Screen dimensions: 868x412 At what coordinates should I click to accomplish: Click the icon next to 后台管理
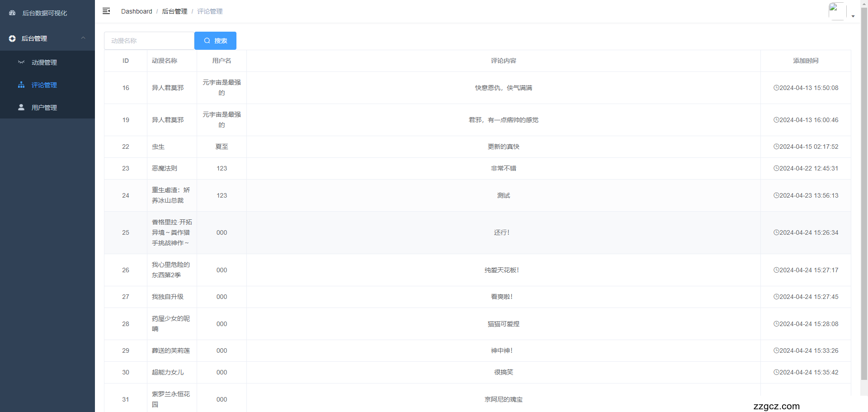coord(12,38)
